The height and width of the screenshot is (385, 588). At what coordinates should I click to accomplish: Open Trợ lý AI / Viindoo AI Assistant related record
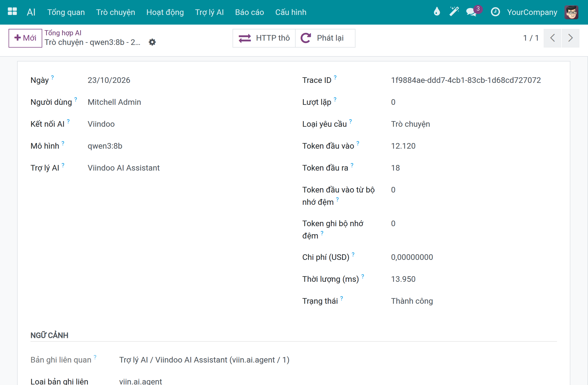coord(204,360)
